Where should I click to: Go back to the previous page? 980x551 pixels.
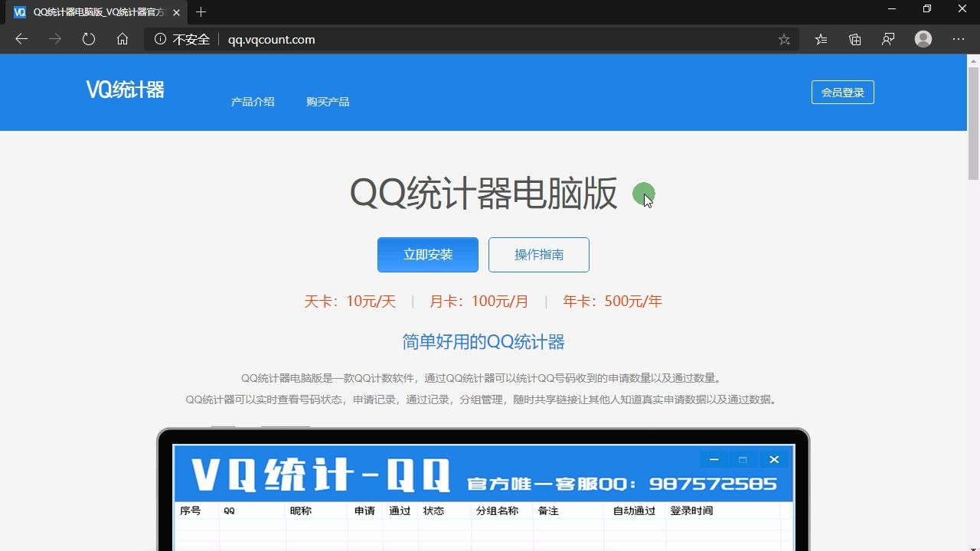pyautogui.click(x=21, y=39)
